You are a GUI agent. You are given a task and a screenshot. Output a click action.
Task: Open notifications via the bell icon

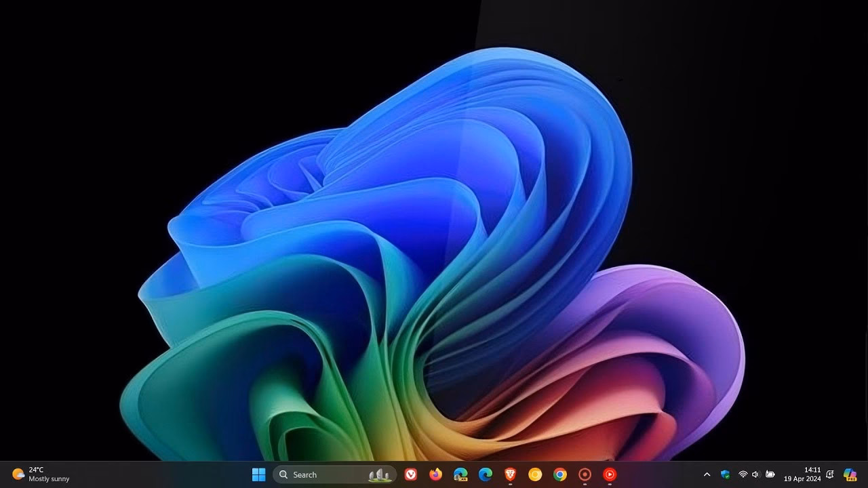[829, 474]
